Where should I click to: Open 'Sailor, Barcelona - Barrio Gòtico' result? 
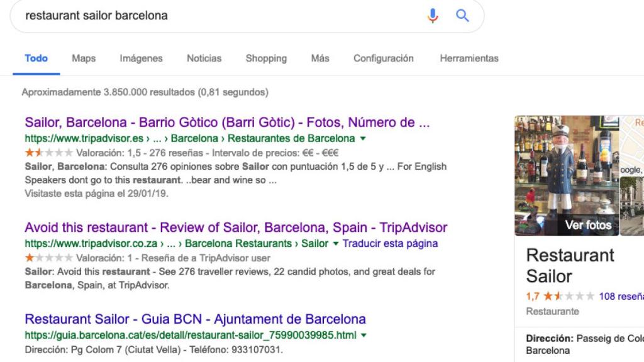pyautogui.click(x=227, y=123)
